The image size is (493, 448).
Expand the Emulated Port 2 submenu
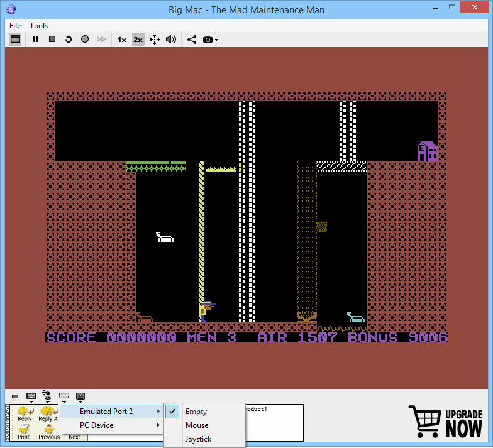(111, 412)
